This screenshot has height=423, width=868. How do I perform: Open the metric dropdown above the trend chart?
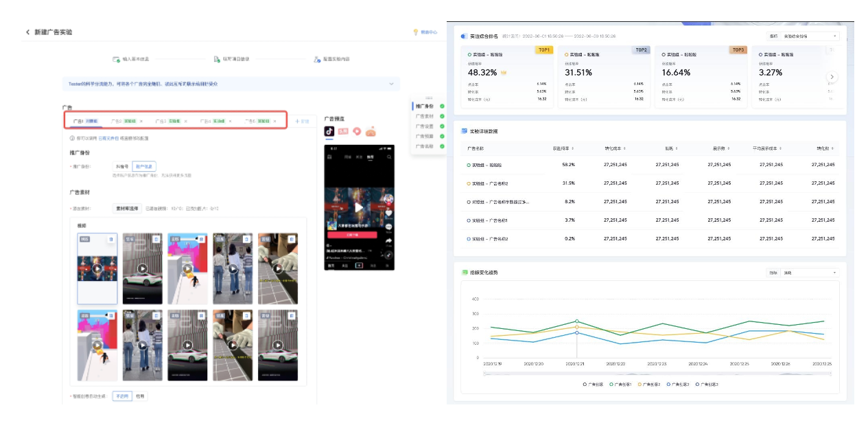810,273
